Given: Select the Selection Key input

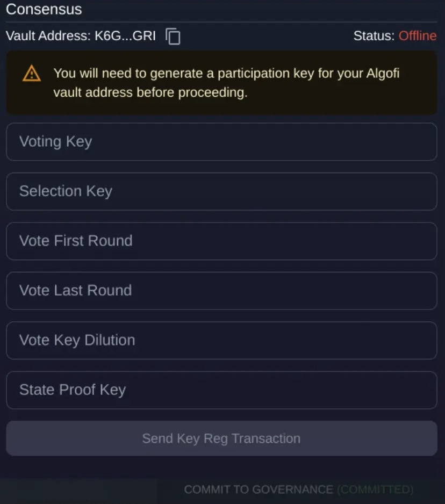Looking at the screenshot, I should pyautogui.click(x=221, y=191).
